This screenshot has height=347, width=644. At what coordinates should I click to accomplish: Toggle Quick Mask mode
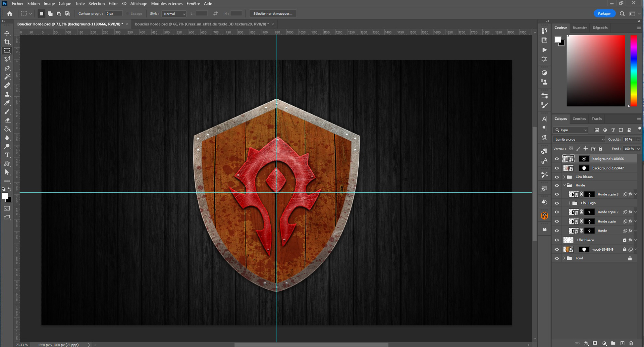(7, 208)
